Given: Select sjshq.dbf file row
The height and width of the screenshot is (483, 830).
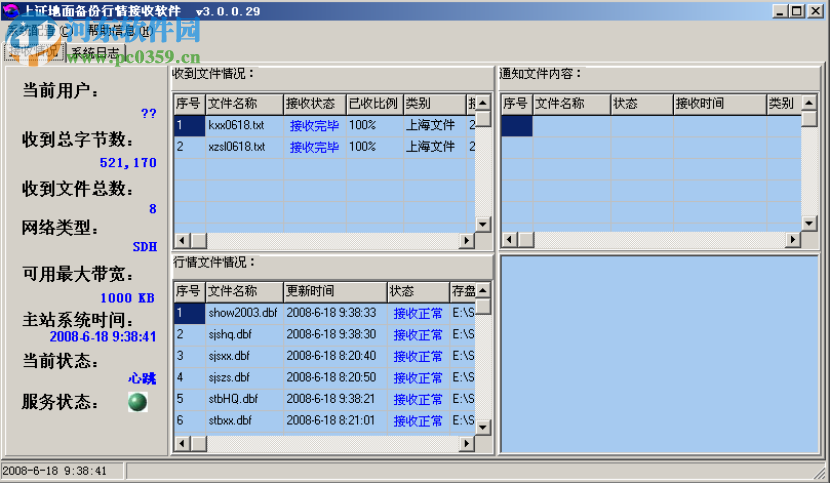Looking at the screenshot, I should 324,334.
